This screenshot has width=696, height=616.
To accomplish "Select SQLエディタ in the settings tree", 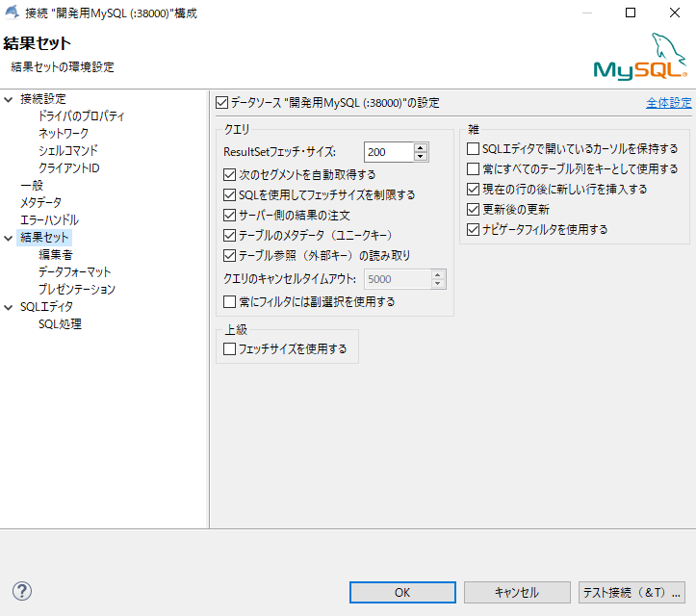I will (46, 307).
